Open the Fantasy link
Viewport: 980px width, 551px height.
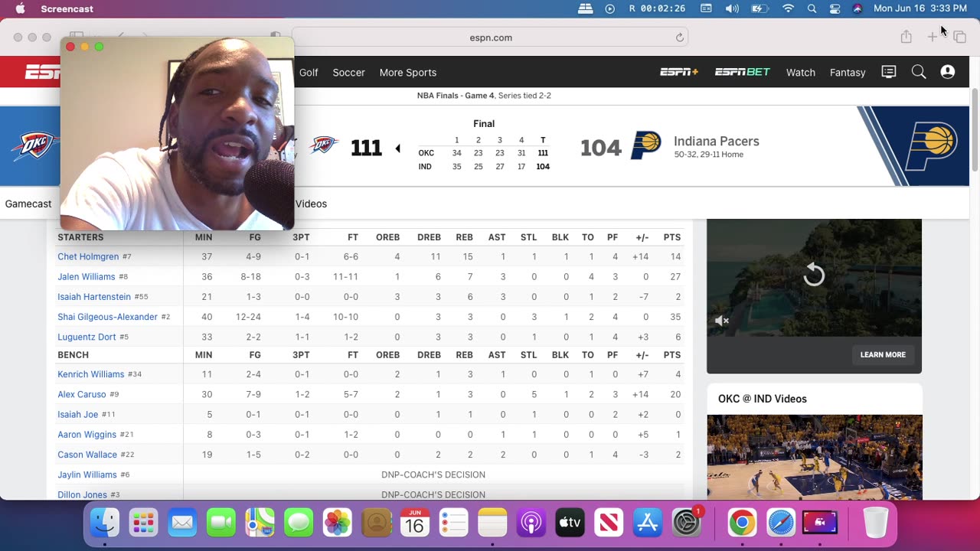click(x=848, y=72)
